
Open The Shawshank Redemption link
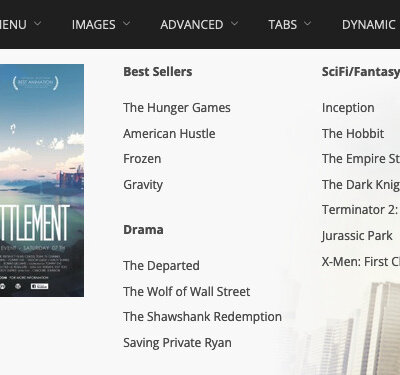(x=202, y=317)
